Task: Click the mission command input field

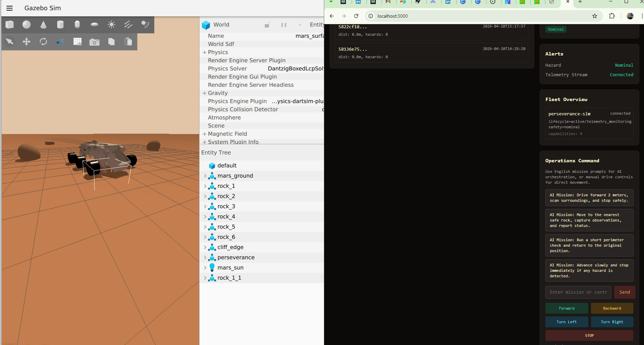Action: (x=578, y=292)
